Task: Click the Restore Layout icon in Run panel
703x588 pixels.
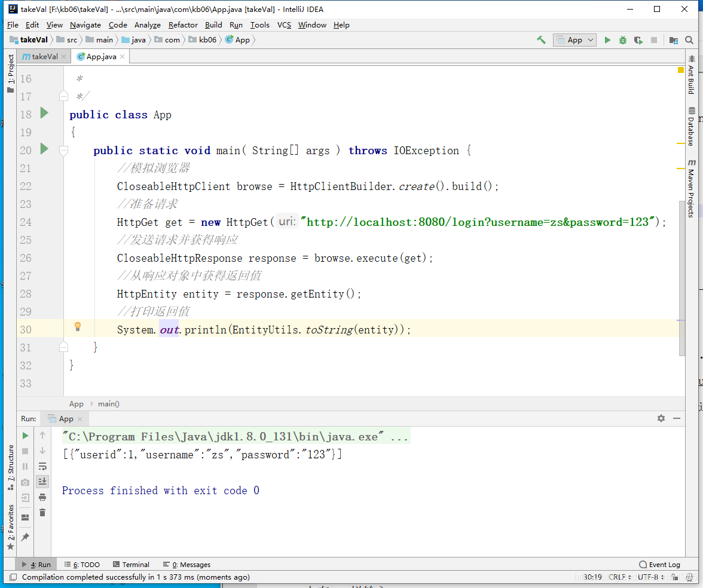Action: (x=25, y=517)
